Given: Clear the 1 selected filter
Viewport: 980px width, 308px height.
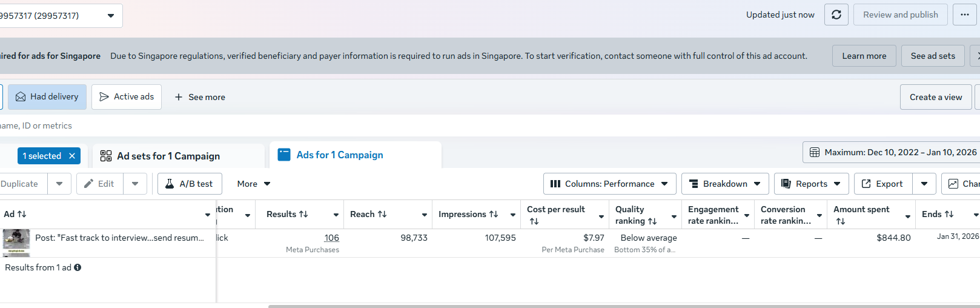Looking at the screenshot, I should (x=72, y=156).
